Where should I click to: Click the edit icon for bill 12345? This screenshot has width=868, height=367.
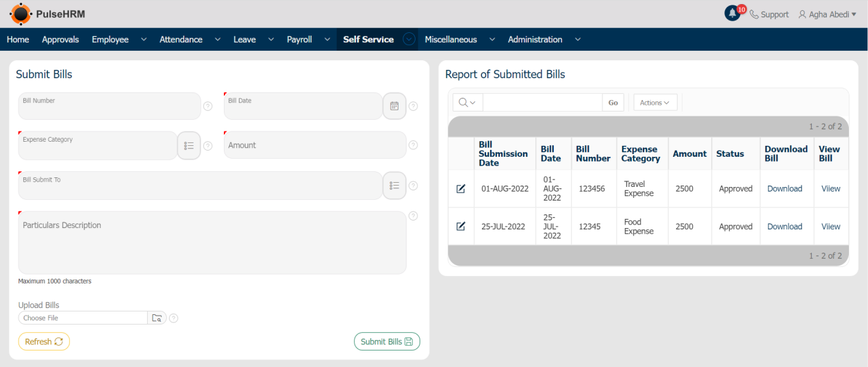click(461, 227)
